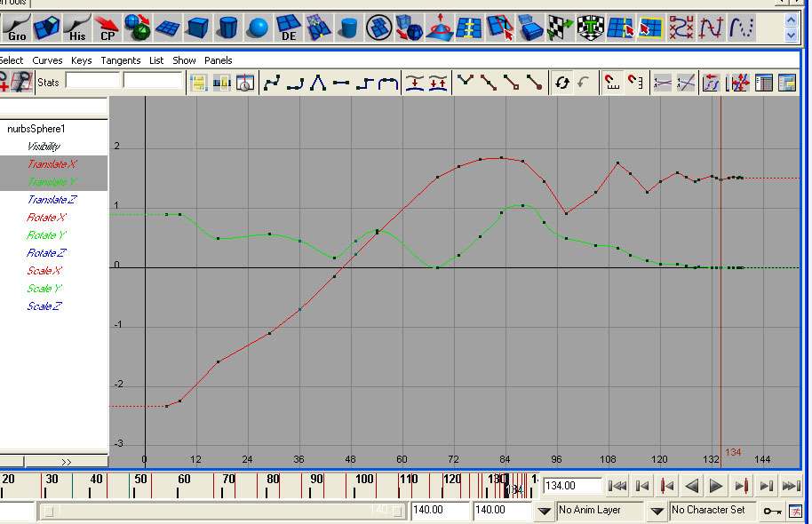The width and height of the screenshot is (812, 524).
Task: Open the No Character Set dropdown arrow
Action: (x=657, y=511)
